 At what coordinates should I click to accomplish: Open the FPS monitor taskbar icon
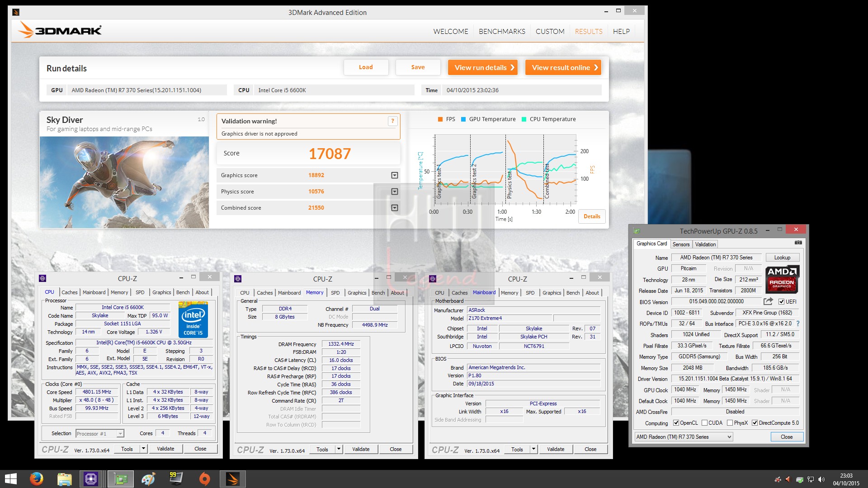(176, 479)
